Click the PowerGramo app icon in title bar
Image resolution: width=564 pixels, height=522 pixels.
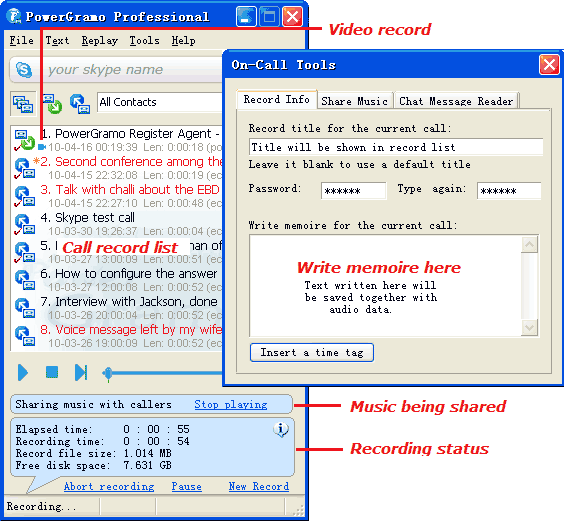coord(14,16)
